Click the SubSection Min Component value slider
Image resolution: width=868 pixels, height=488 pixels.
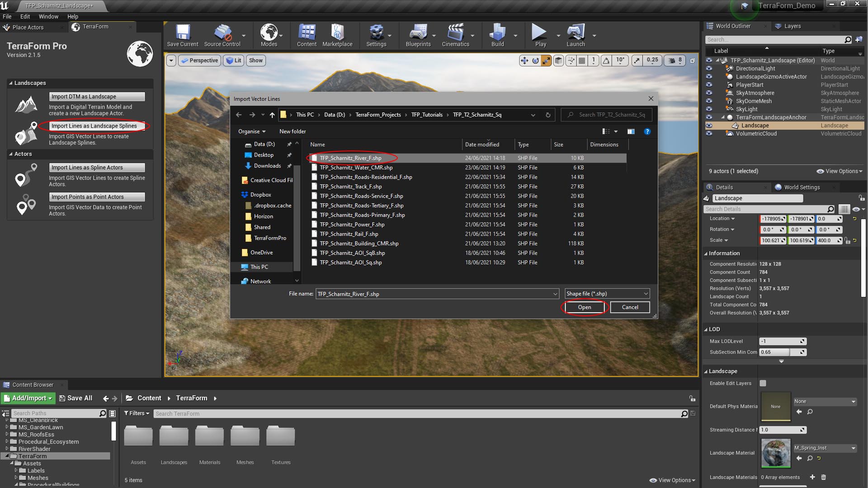[783, 352]
